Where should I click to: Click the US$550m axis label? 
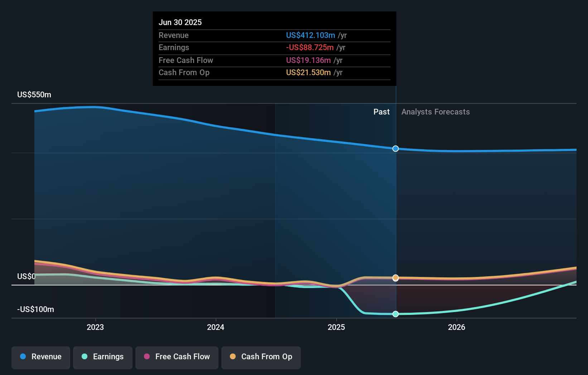(34, 94)
